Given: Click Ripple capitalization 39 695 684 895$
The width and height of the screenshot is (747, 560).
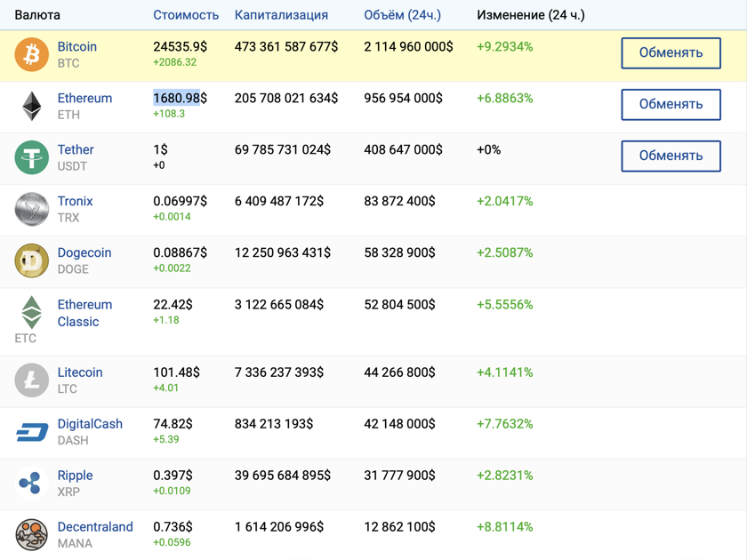Looking at the screenshot, I should (x=283, y=476).
